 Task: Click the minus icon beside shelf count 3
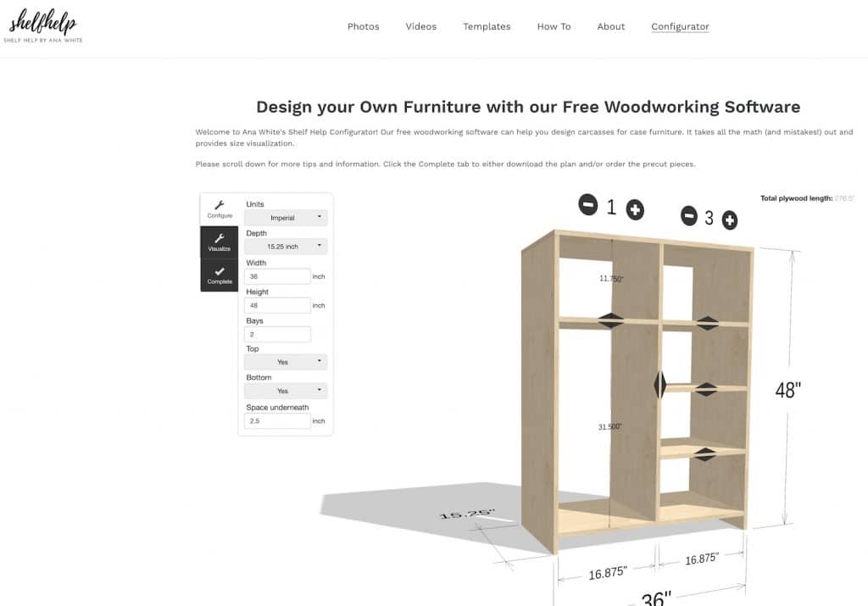tap(689, 215)
